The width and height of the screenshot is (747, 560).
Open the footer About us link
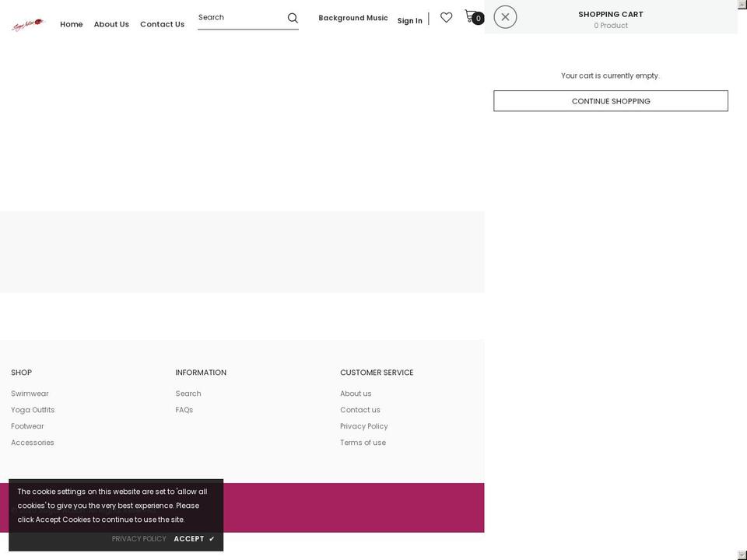pos(356,394)
